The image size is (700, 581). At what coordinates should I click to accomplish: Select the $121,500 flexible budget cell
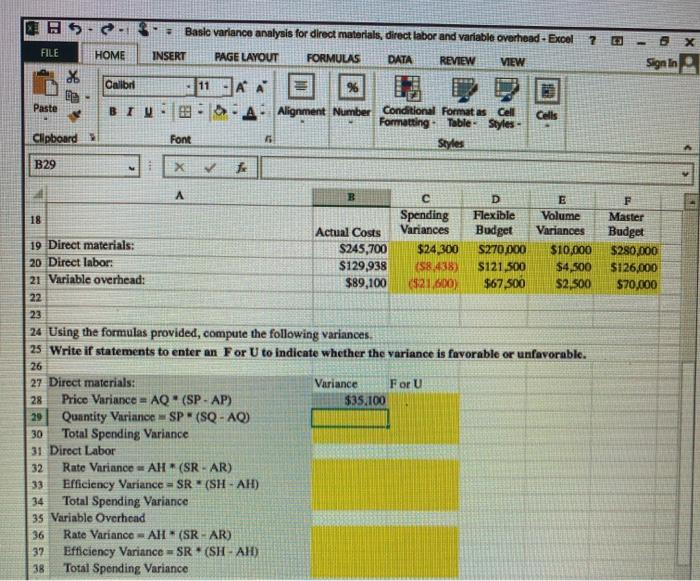coord(495,267)
